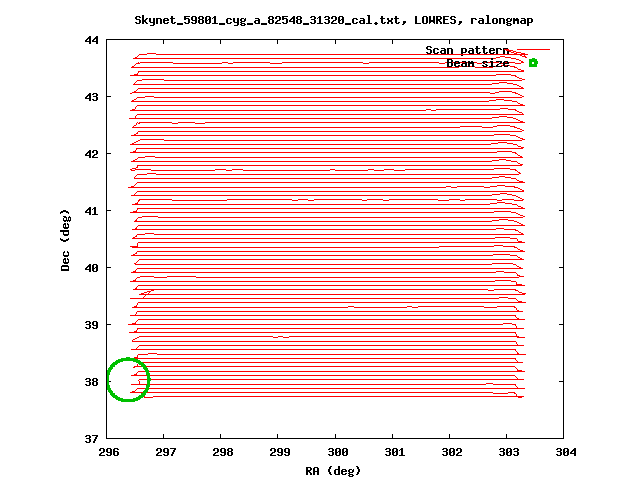Viewport: 640px width, 480px height.
Task: Click the y-axis tick label 38
Action: tap(92, 382)
